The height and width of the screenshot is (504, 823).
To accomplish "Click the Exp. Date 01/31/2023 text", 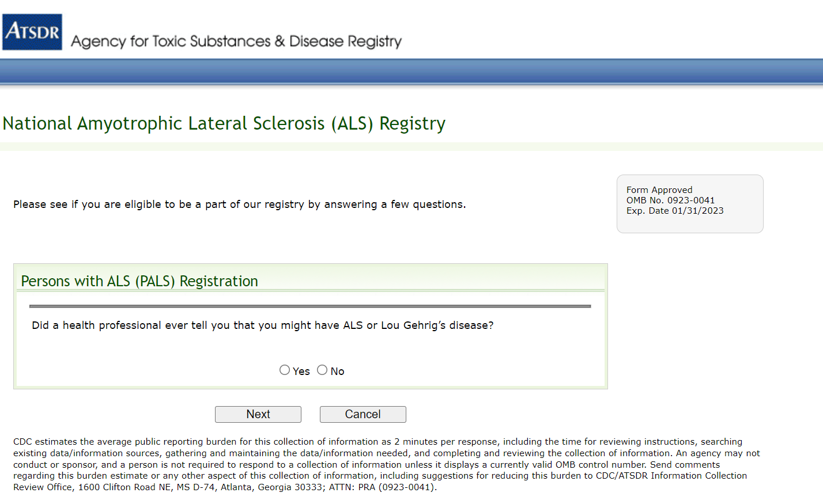I will tap(675, 211).
